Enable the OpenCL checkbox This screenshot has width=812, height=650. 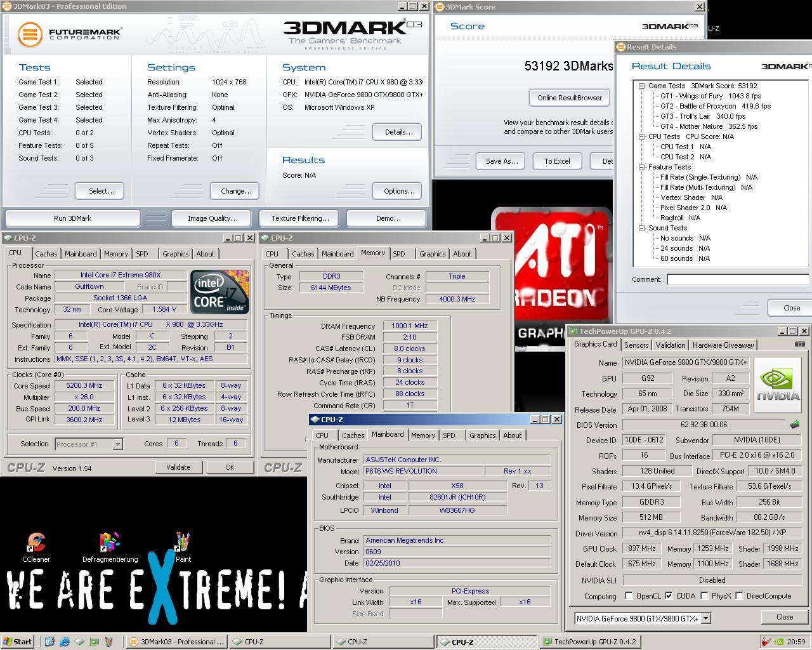coord(629,596)
